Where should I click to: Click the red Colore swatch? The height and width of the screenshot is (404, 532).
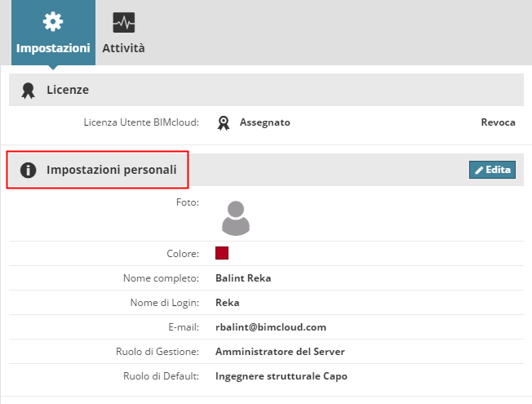[222, 253]
